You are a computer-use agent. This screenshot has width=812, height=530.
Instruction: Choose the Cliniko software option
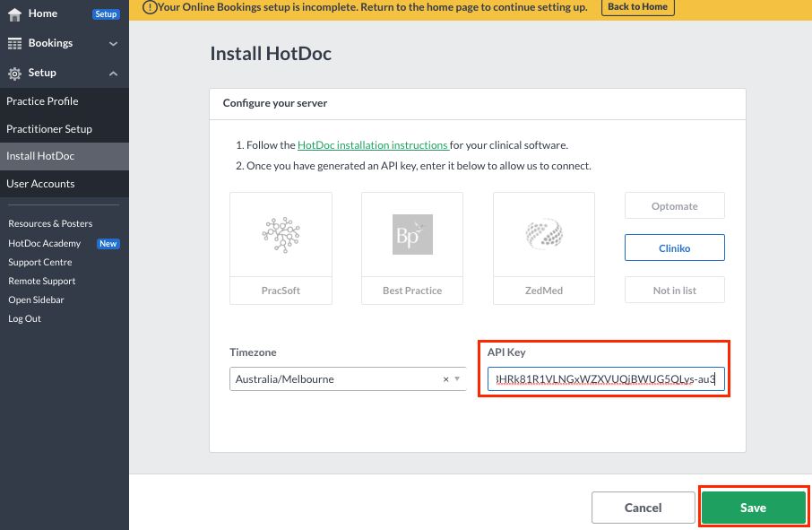click(675, 248)
